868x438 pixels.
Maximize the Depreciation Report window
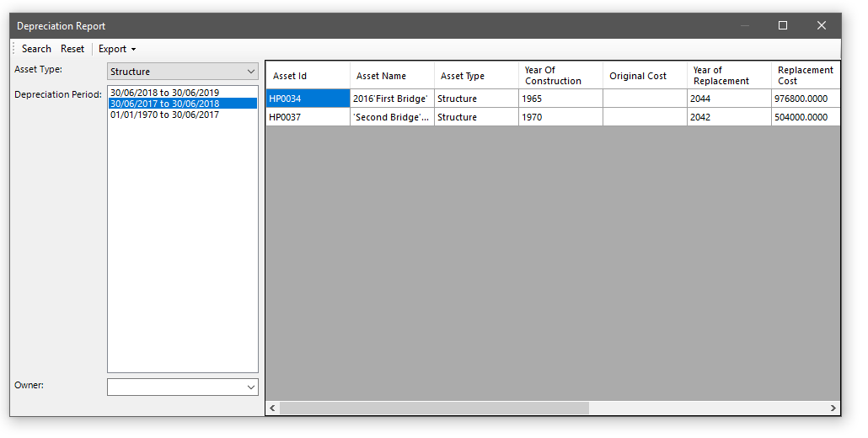[x=783, y=25]
